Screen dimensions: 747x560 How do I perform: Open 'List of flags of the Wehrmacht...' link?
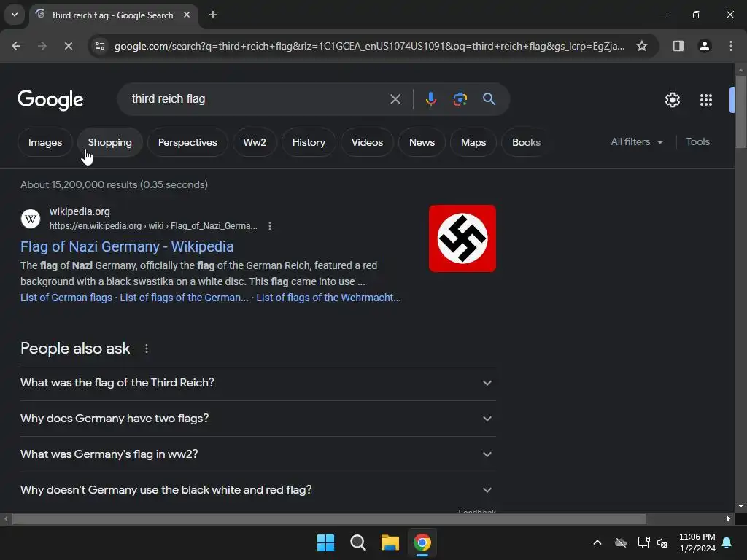tap(329, 297)
